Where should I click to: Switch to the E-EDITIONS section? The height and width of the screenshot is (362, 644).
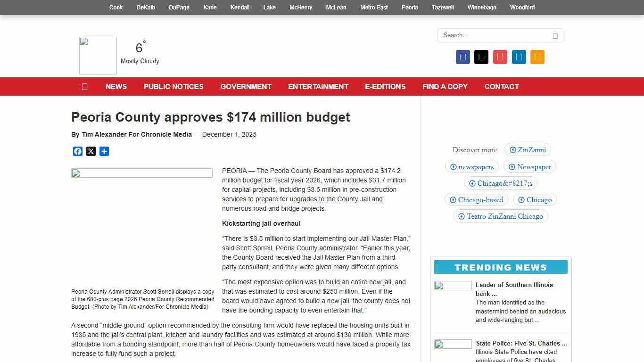[x=385, y=86]
